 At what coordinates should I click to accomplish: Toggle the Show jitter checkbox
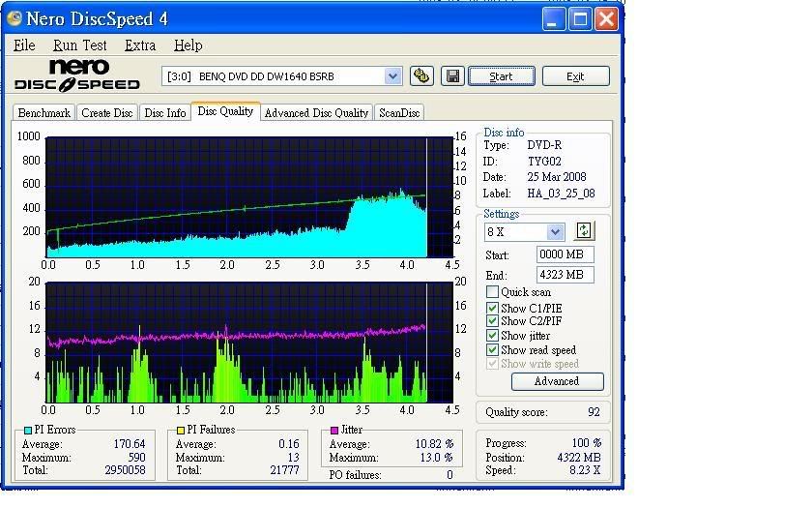pyautogui.click(x=492, y=336)
